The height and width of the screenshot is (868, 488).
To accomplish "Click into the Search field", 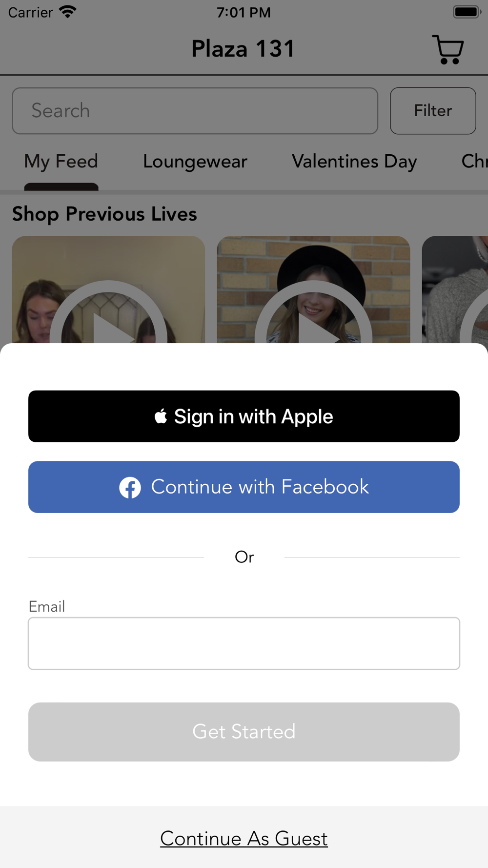I will click(195, 111).
